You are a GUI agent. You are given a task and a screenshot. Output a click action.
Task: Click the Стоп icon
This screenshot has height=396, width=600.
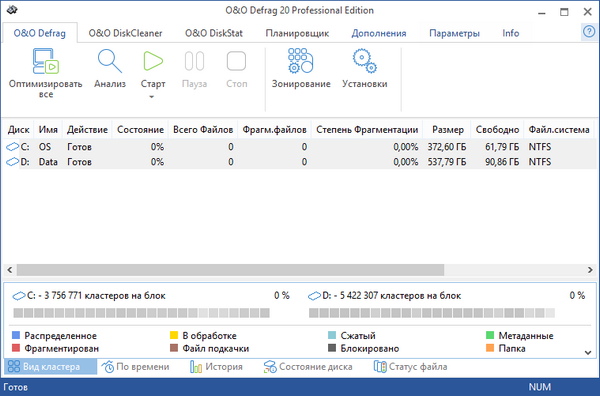[x=236, y=61]
